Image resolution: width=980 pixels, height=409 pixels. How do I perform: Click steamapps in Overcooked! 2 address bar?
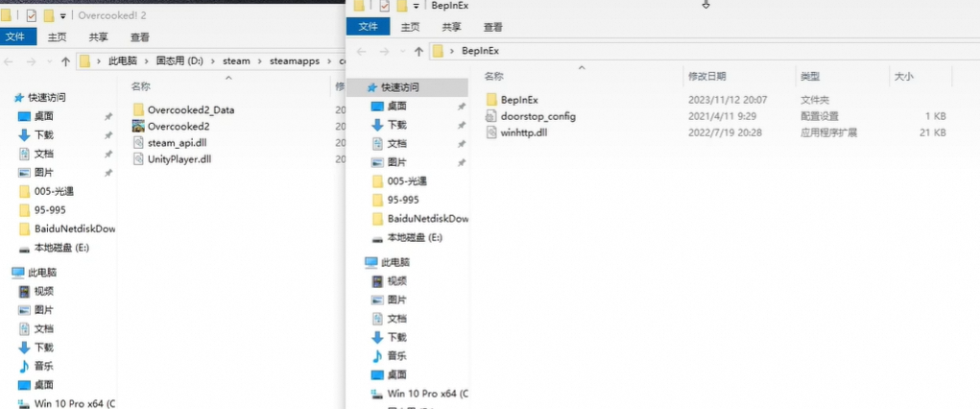click(x=295, y=61)
